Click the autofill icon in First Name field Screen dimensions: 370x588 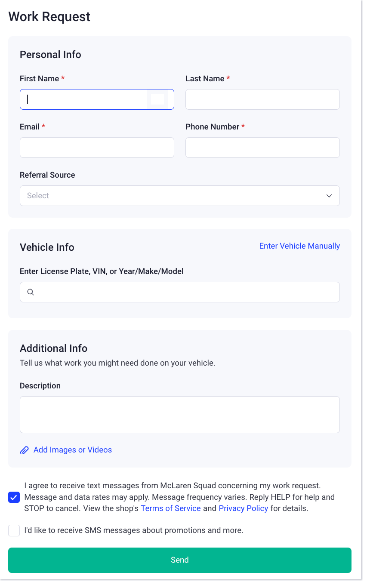point(157,99)
